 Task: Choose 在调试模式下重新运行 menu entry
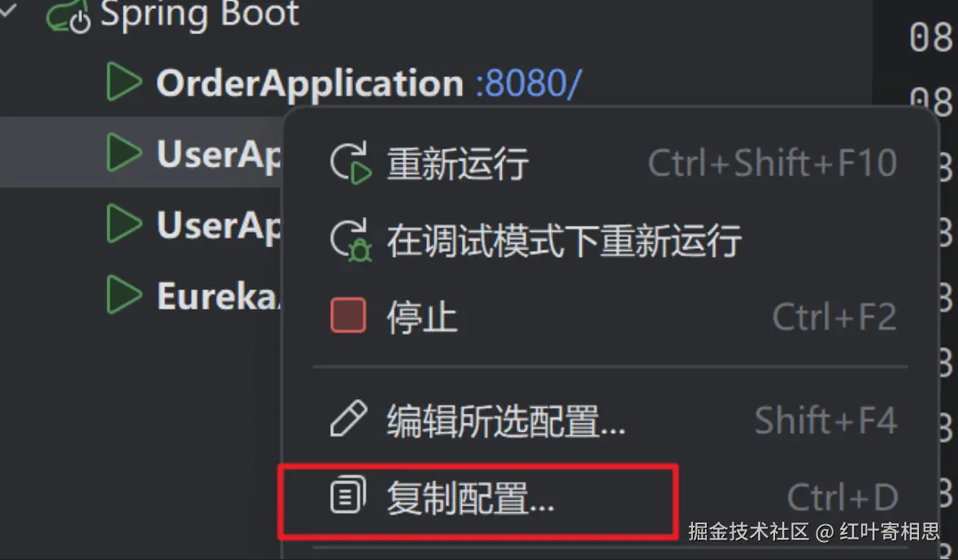pyautogui.click(x=611, y=241)
